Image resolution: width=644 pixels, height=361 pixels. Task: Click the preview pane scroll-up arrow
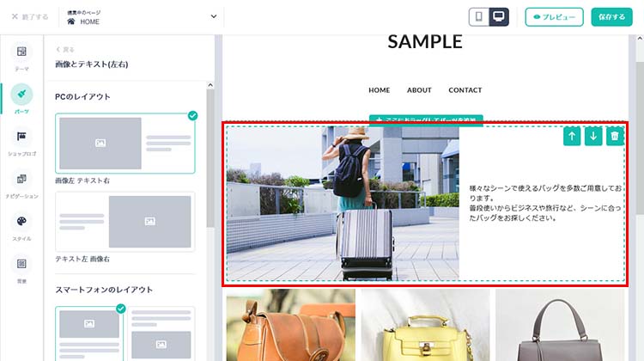point(640,38)
